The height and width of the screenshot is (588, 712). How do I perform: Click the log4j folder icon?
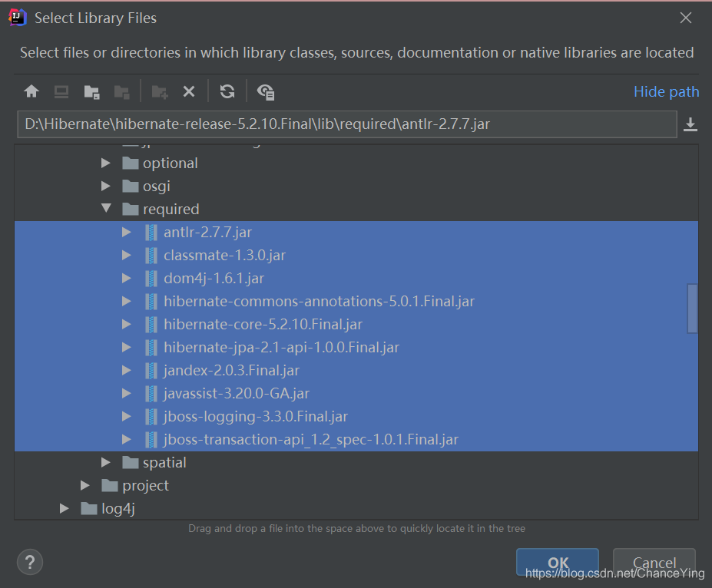click(x=89, y=509)
